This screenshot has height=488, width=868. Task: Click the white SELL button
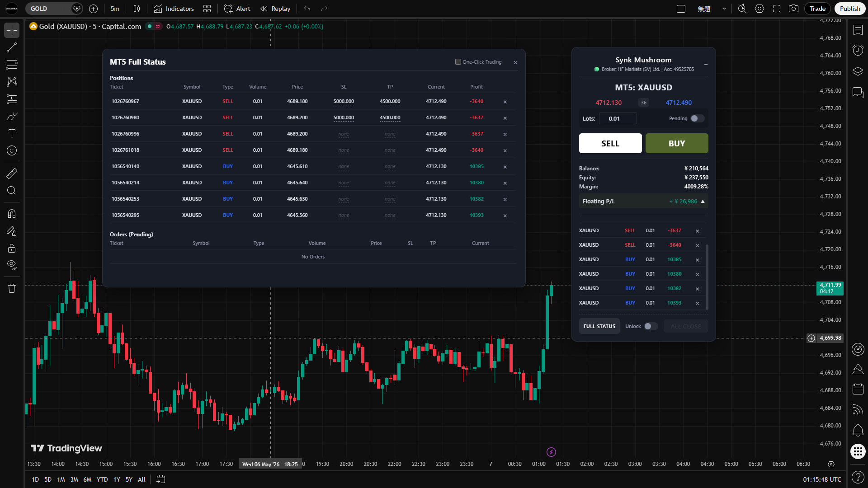tap(610, 143)
